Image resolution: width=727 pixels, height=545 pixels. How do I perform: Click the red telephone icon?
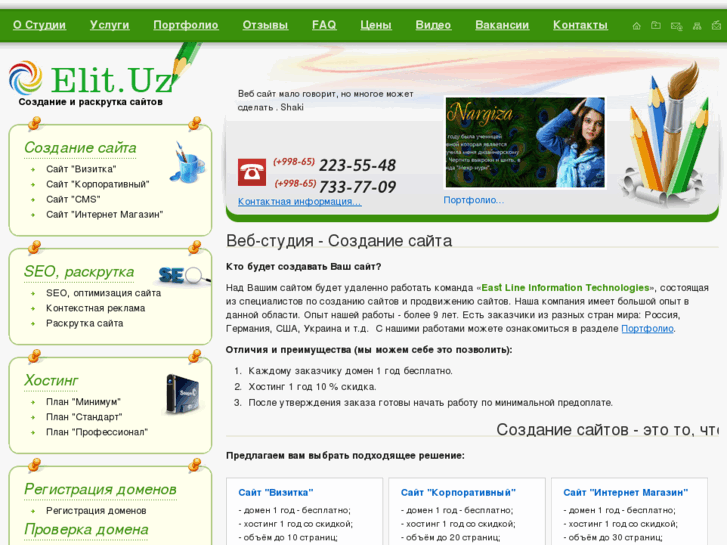click(252, 172)
